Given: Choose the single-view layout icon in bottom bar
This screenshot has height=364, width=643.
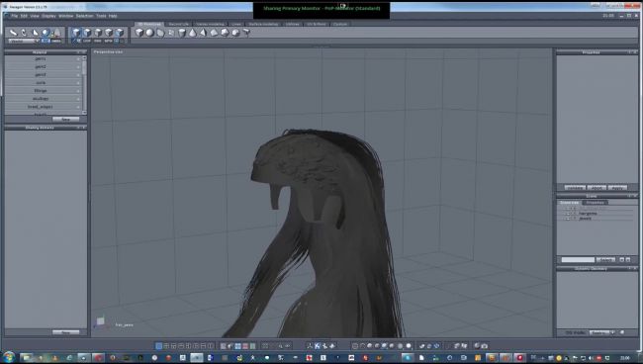Looking at the screenshot, I should click(158, 346).
